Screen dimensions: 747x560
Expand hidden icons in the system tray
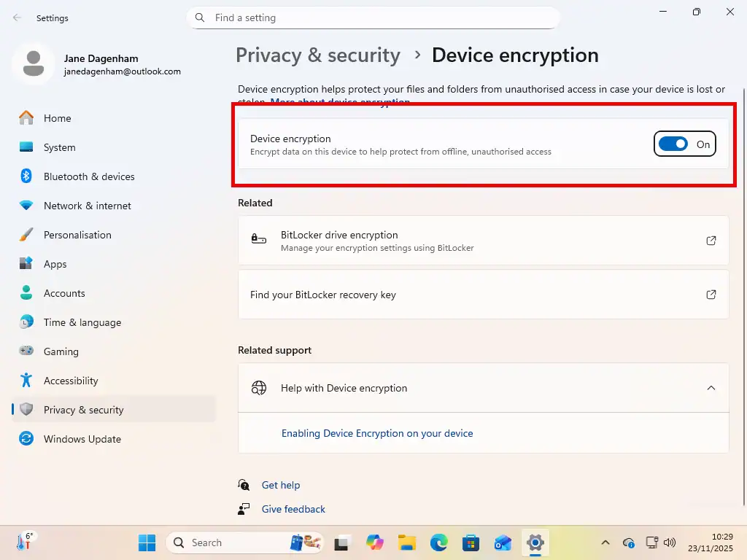point(605,542)
